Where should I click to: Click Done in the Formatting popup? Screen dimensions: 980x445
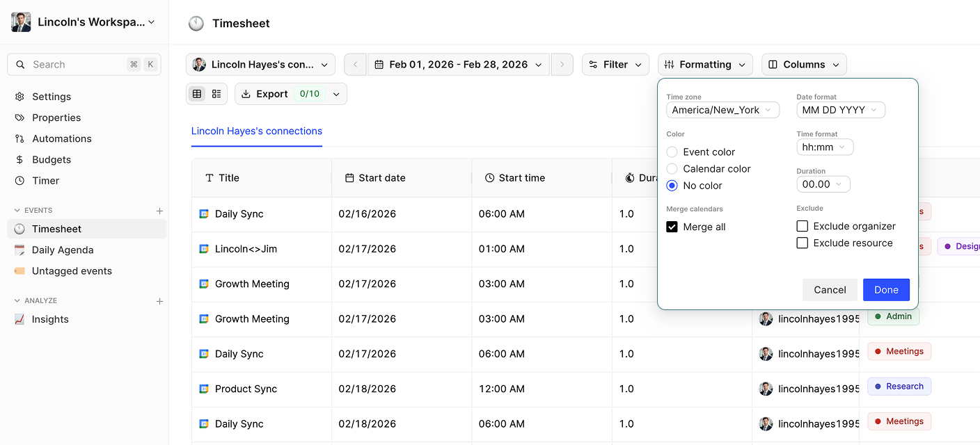(886, 290)
